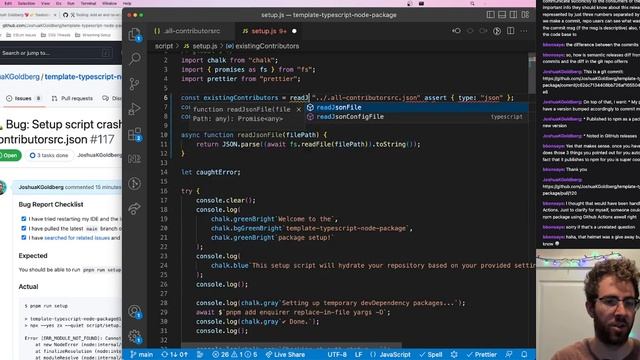This screenshot has width=640, height=360.
Task: Click the run/debug circular icon in editor toolbar
Action: tap(497, 31)
